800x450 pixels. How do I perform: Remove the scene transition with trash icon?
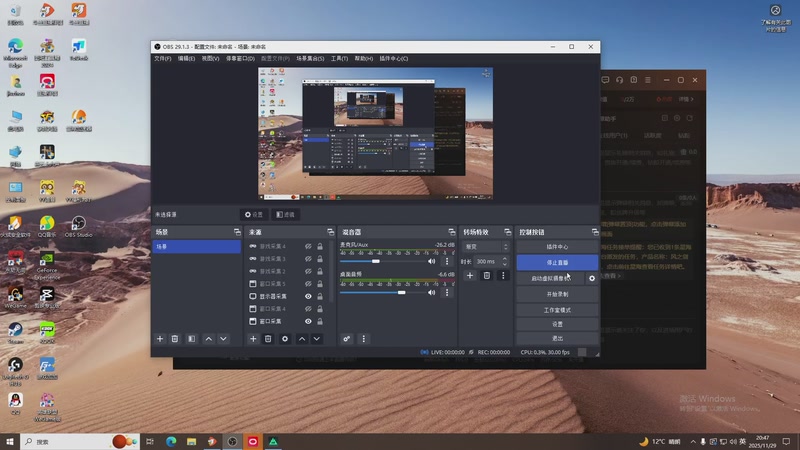coord(487,276)
